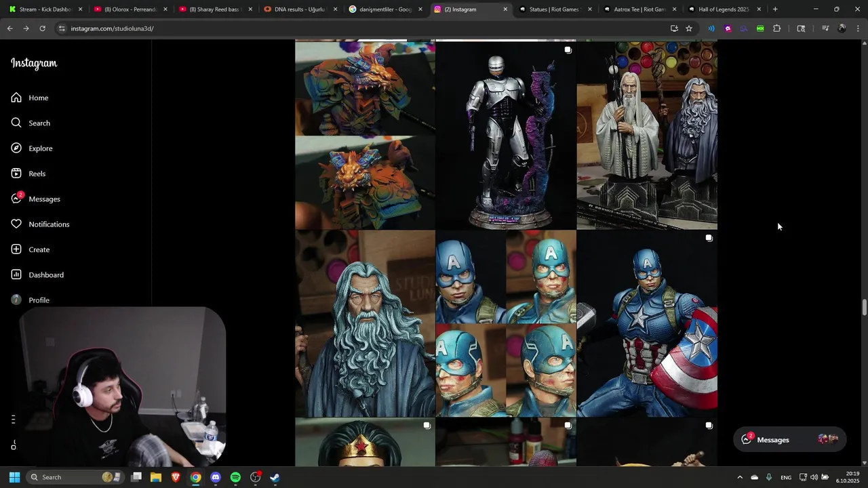The image size is (868, 488).
Task: Go back to the previous page
Action: click(x=9, y=28)
